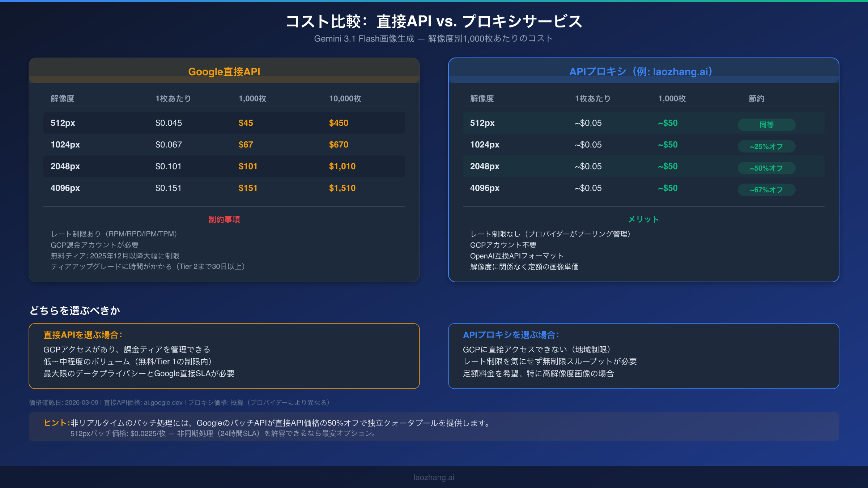Image resolution: width=868 pixels, height=488 pixels.
Task: Expand the メリット section
Action: click(643, 219)
